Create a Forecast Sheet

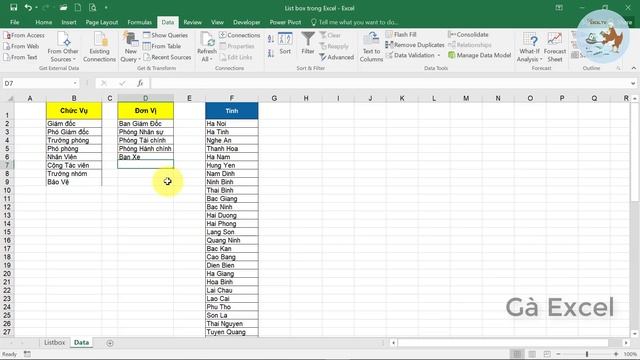[555, 47]
